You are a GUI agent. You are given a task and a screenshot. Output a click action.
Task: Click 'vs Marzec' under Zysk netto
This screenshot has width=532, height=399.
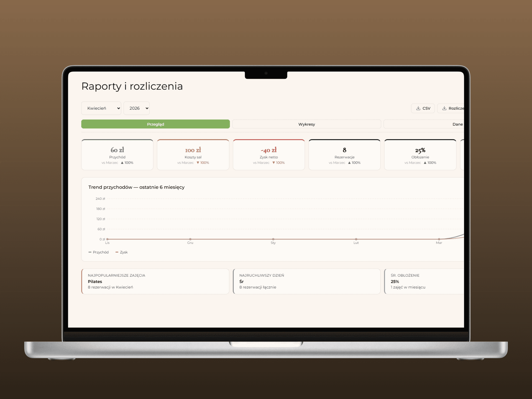[261, 163]
